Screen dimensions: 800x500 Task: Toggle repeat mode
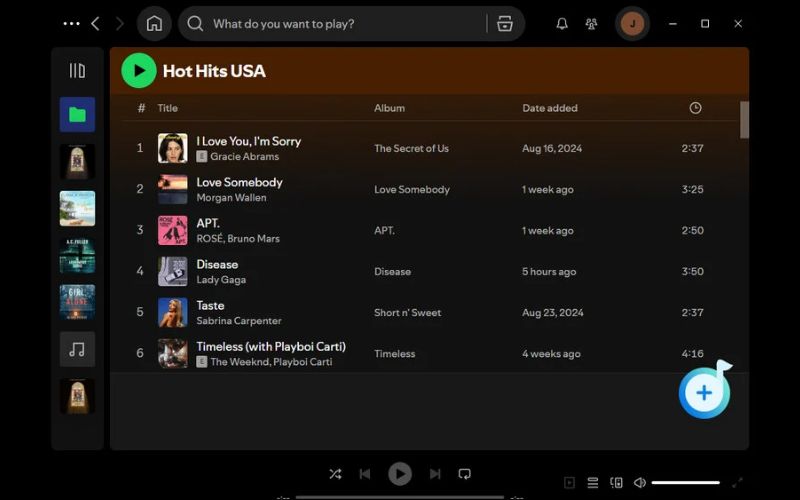point(465,474)
